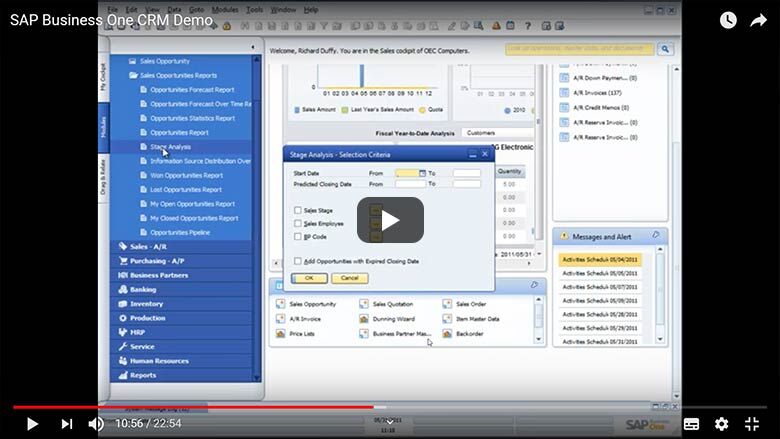
Task: Click the Start Date From field
Action: coord(407,173)
